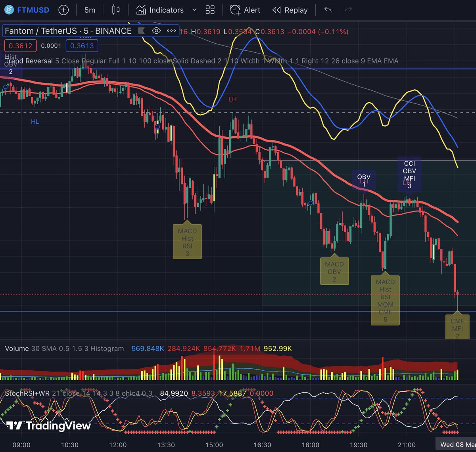Change the 5m time interval
This screenshot has height=452, width=476.
(x=90, y=10)
